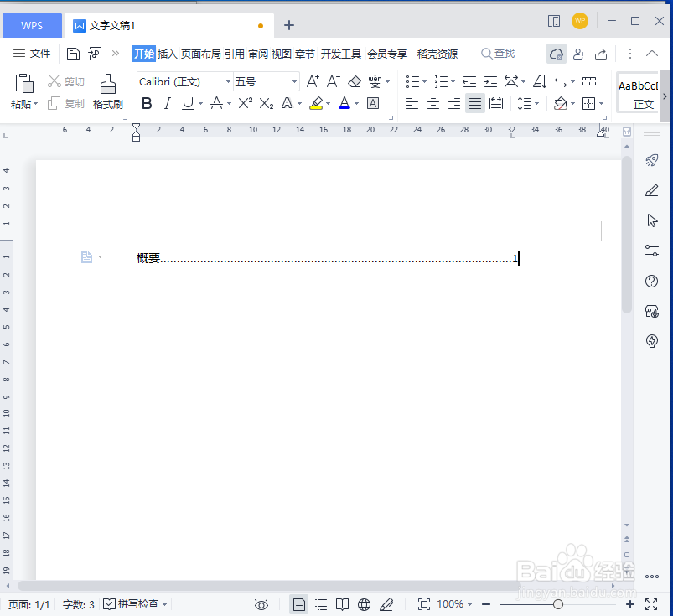The height and width of the screenshot is (616, 673).
Task: Open the 引用 tab
Action: point(235,54)
